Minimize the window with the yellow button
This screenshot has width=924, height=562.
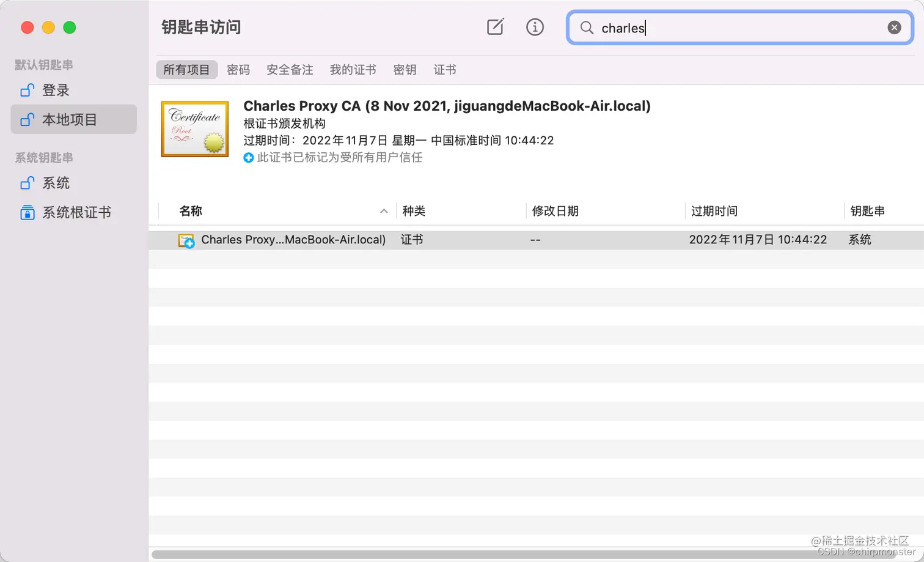click(48, 28)
